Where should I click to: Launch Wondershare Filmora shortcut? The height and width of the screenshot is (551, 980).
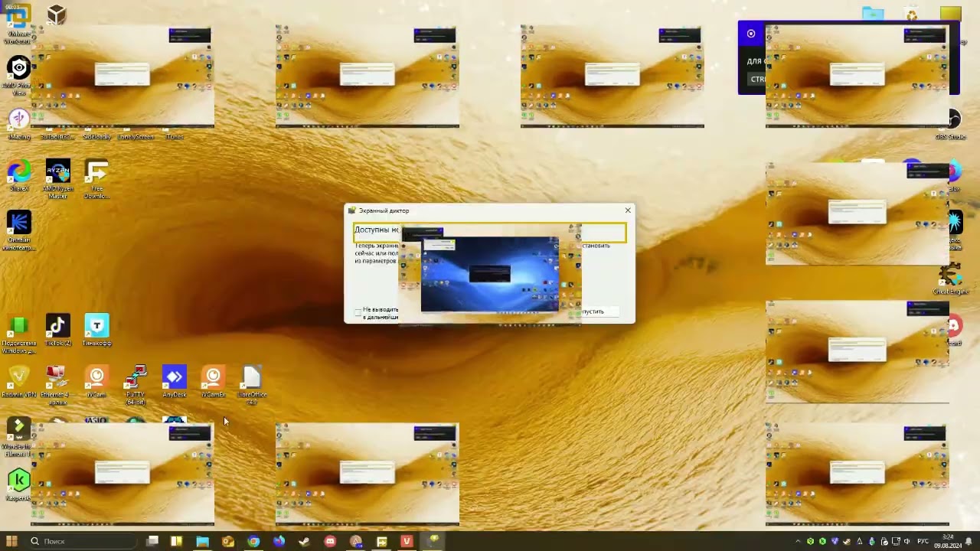tap(18, 438)
